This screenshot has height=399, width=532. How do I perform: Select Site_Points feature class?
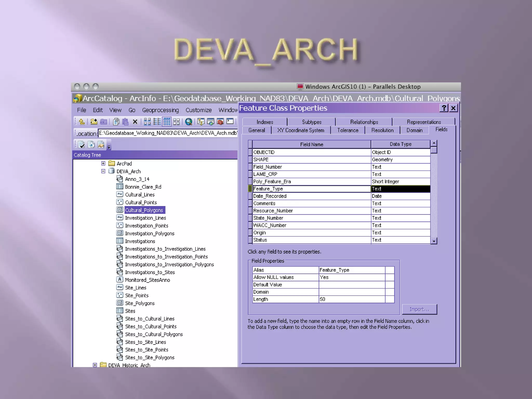coord(137,295)
